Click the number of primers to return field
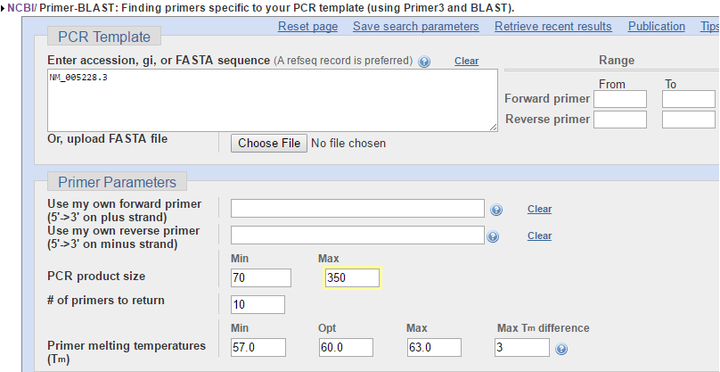 pos(258,304)
